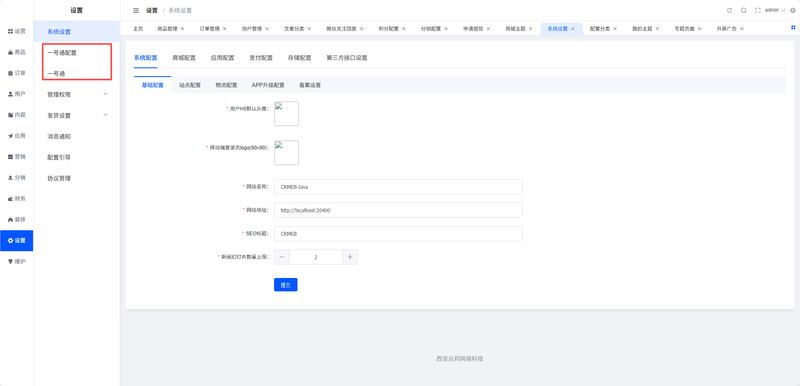This screenshot has height=386, width=800.
Task: Open the admin account dropdown
Action: [774, 10]
